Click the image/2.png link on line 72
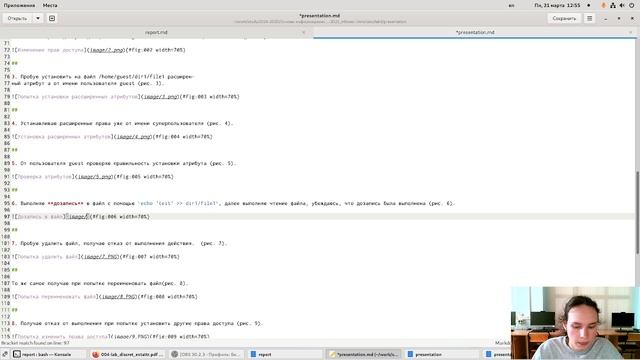 (x=107, y=50)
